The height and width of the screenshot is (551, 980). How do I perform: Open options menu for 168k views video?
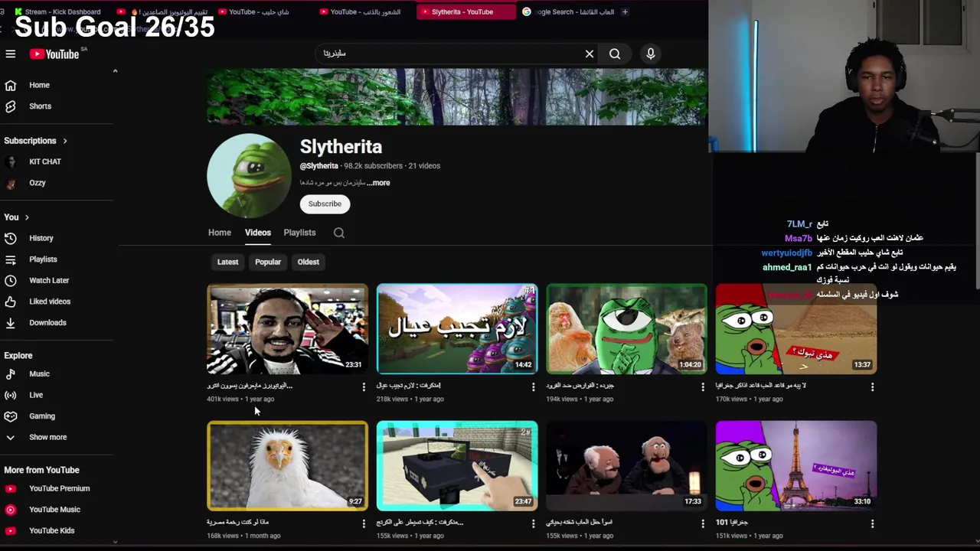click(x=364, y=523)
